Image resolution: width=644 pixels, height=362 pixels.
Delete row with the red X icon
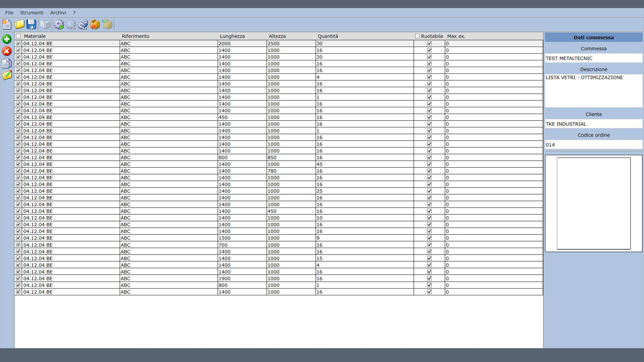click(x=7, y=51)
